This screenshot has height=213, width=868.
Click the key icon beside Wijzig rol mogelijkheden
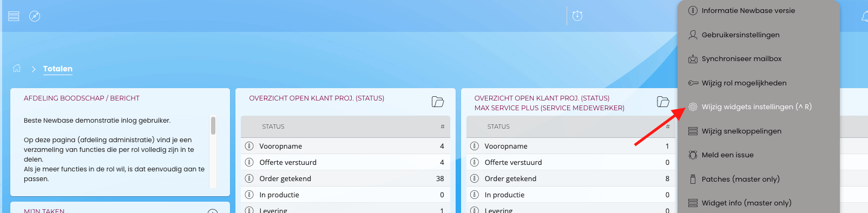pos(693,83)
